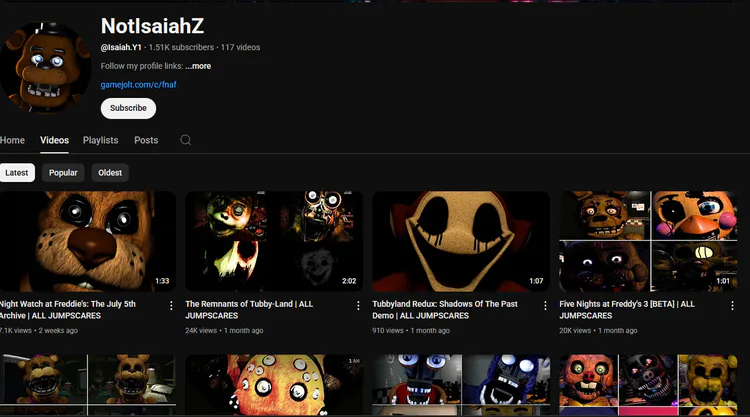Subscribe to the NotIsaiahZ channel

[128, 108]
